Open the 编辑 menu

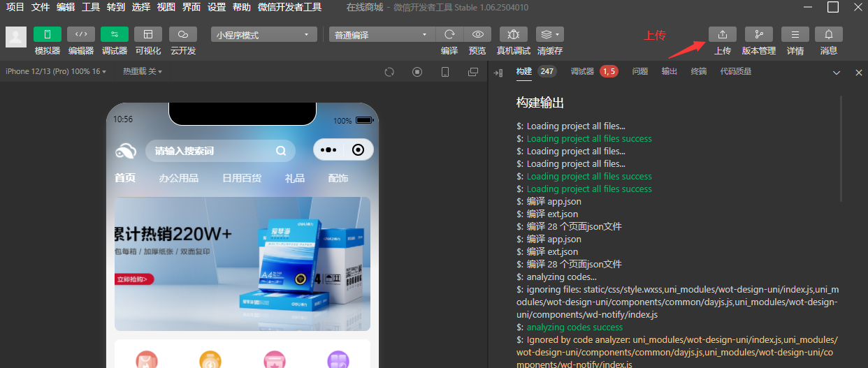[x=65, y=7]
